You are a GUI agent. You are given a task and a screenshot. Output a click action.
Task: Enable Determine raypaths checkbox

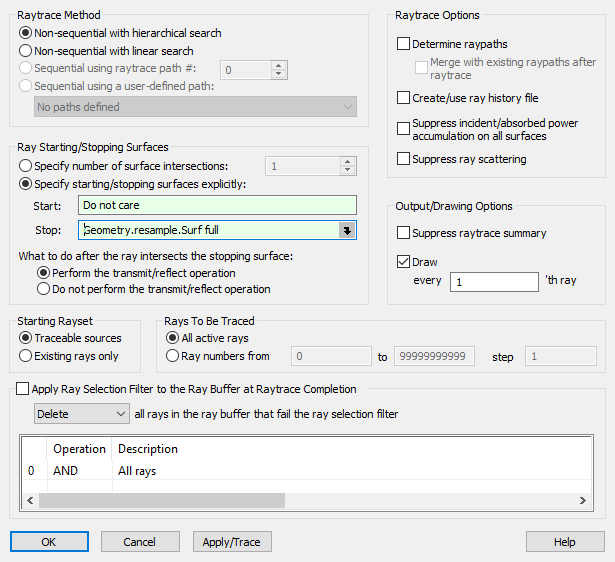pyautogui.click(x=404, y=44)
